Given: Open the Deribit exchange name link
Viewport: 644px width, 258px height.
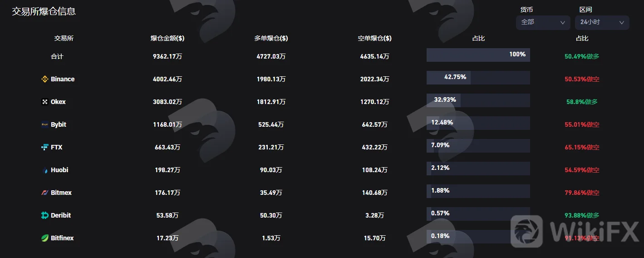Looking at the screenshot, I should click(x=61, y=215).
